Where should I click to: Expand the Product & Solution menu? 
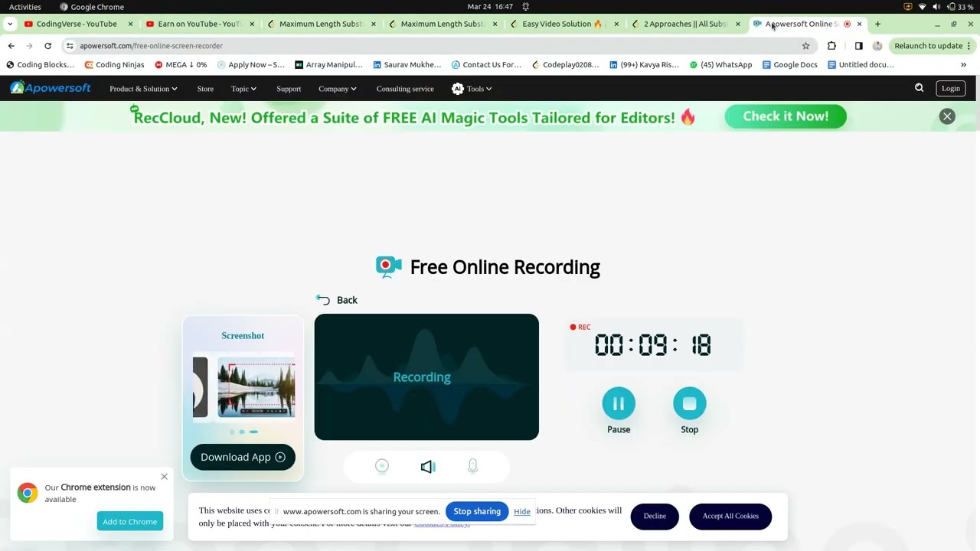click(x=143, y=89)
